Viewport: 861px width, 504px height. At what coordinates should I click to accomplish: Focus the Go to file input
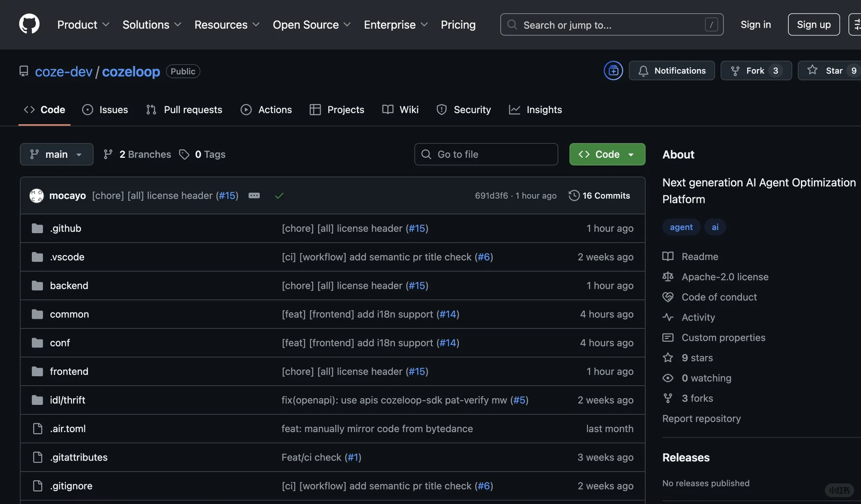[x=486, y=154]
